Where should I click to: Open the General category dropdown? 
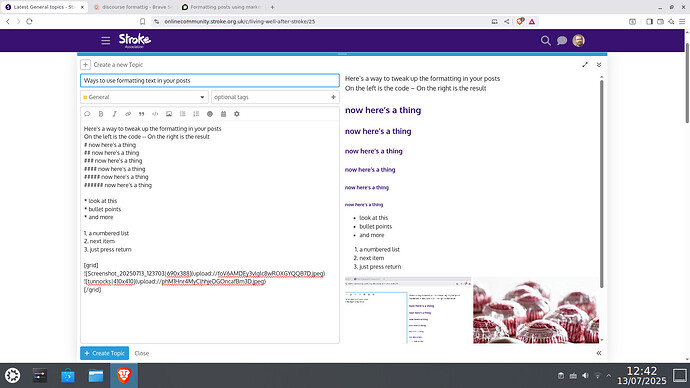[144, 97]
